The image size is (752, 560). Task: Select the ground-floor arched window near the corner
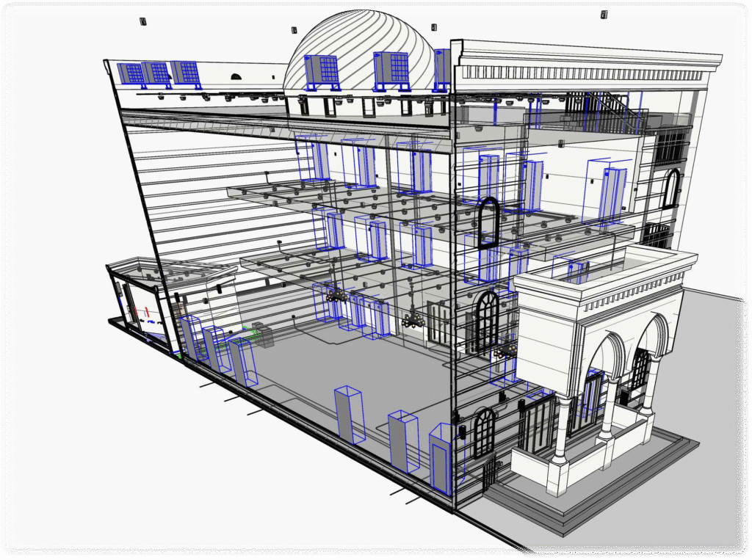click(484, 433)
